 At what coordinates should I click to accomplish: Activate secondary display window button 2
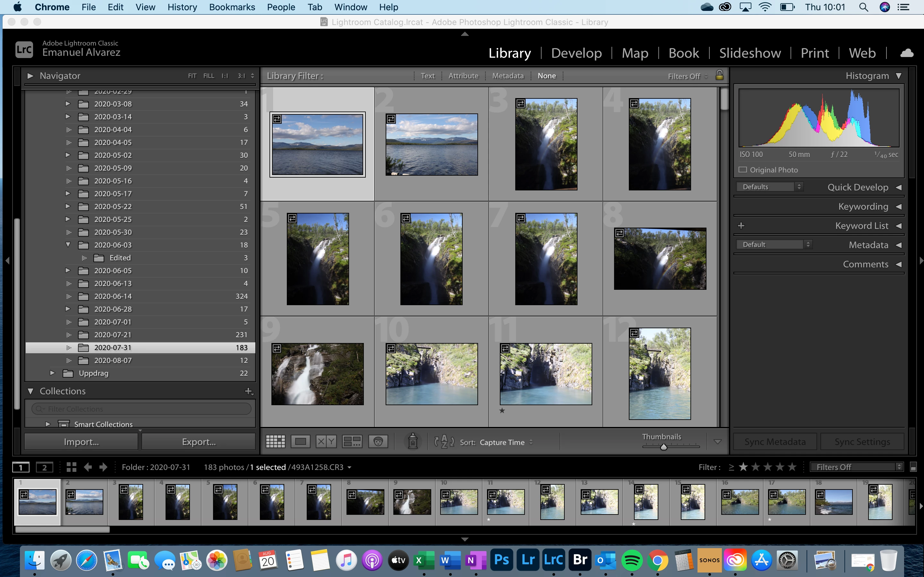click(44, 467)
